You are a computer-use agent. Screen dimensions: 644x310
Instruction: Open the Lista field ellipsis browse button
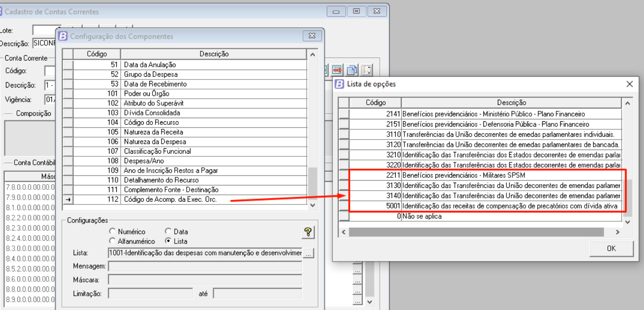point(309,253)
